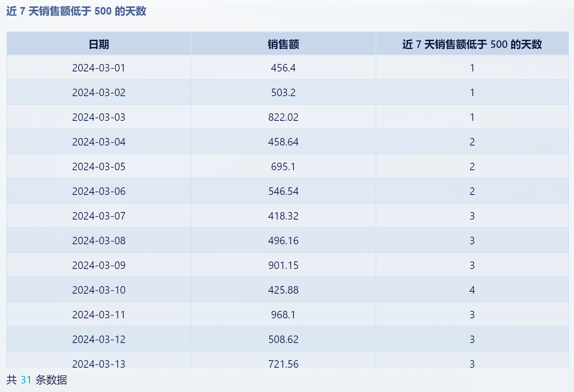This screenshot has height=392, width=574.
Task: Select the sales value 695.1
Action: (x=283, y=166)
